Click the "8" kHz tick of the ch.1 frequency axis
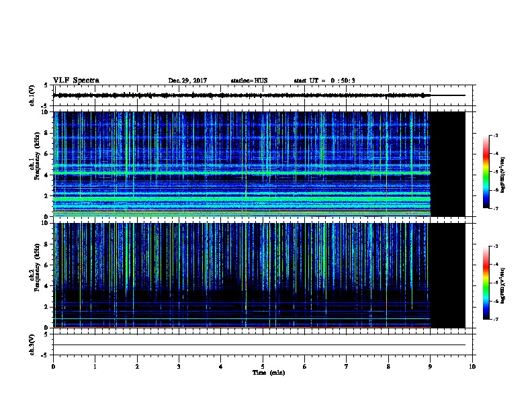 pyautogui.click(x=48, y=133)
